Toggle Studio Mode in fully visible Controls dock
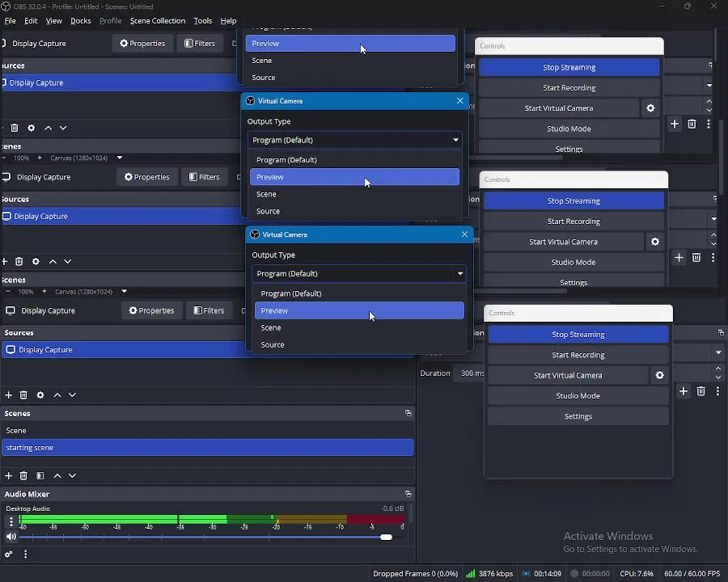The height and width of the screenshot is (582, 728). [578, 395]
